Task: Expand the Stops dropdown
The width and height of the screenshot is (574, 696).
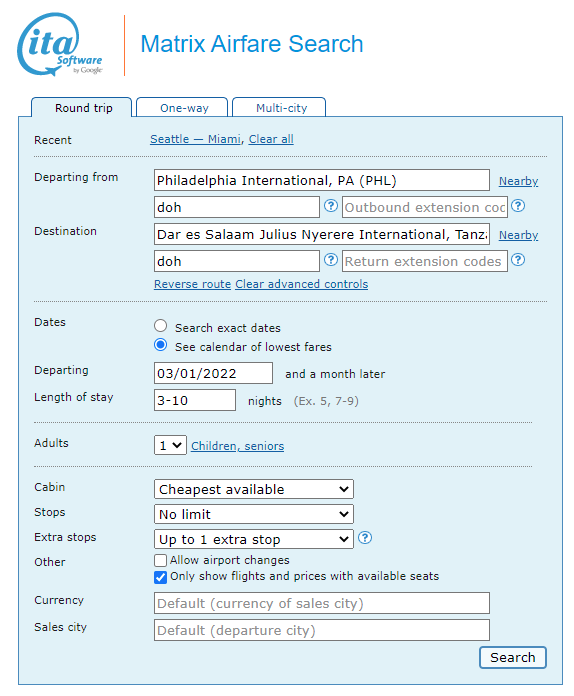Action: click(x=254, y=514)
